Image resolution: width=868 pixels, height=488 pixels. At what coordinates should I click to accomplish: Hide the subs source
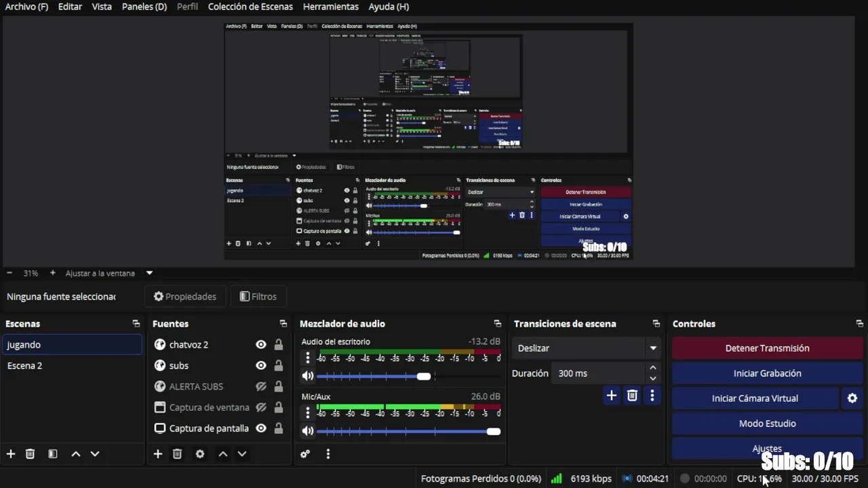(x=261, y=366)
